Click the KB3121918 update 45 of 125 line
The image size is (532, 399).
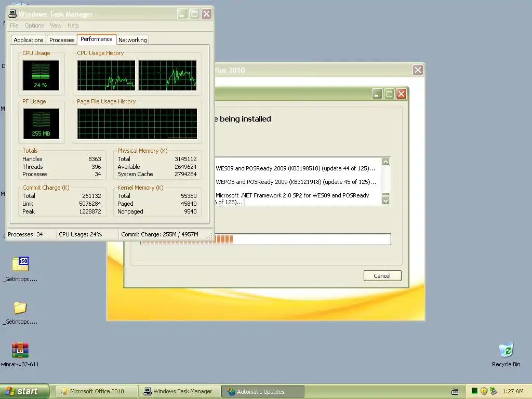[296, 182]
